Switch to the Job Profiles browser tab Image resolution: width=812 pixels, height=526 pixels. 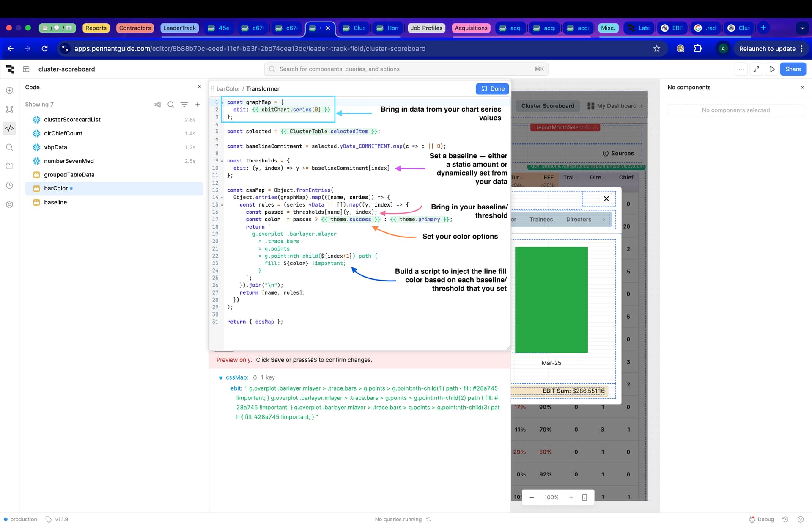pyautogui.click(x=426, y=28)
